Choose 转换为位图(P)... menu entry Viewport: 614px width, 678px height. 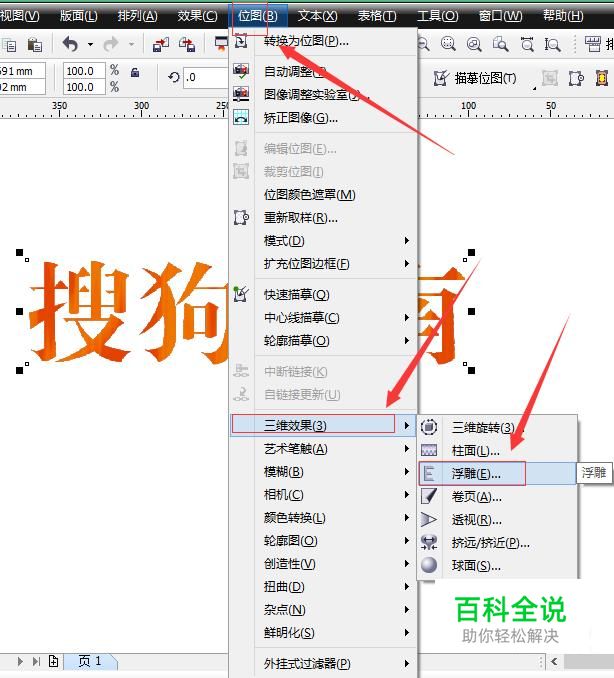[x=323, y=42]
